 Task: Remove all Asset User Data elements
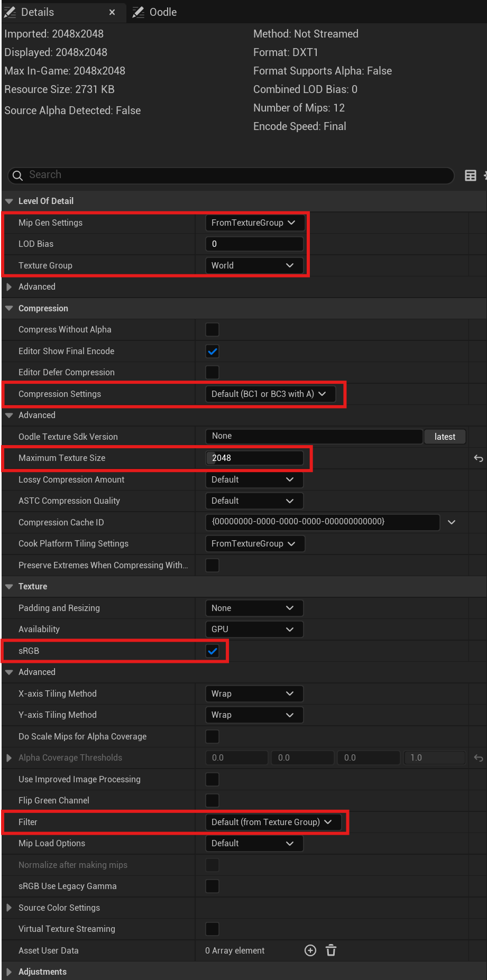click(x=331, y=950)
